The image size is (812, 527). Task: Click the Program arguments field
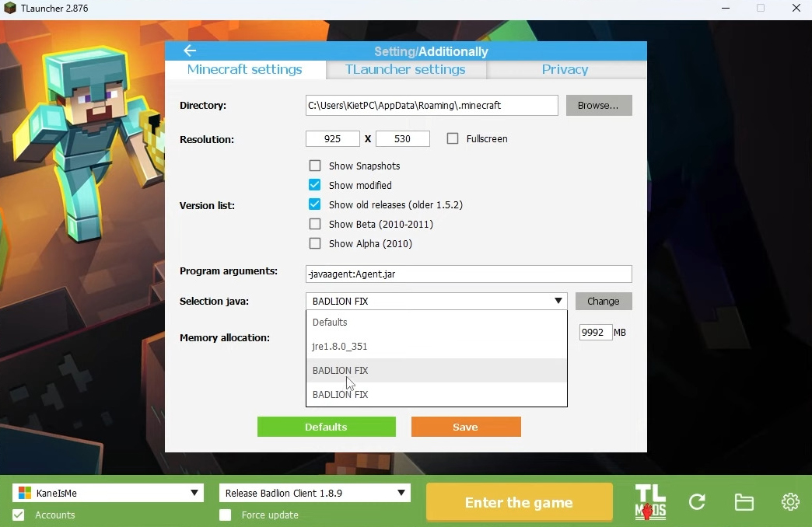coord(469,274)
